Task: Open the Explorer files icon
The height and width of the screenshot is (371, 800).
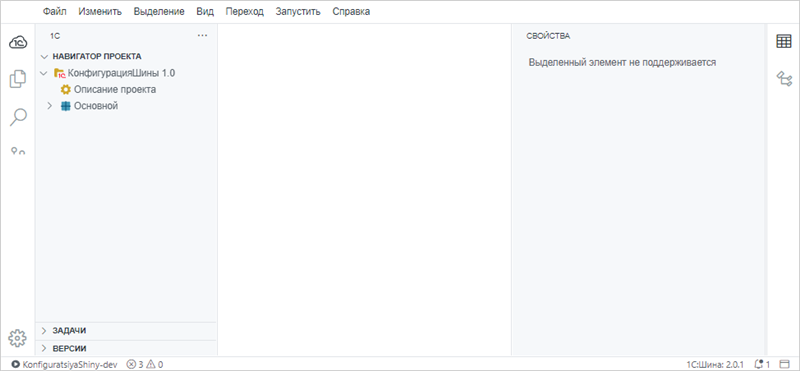Action: click(18, 79)
